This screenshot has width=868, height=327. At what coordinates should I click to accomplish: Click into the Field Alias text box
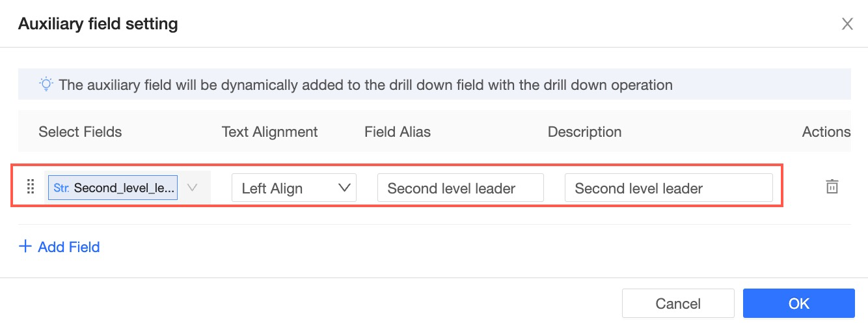pos(460,188)
